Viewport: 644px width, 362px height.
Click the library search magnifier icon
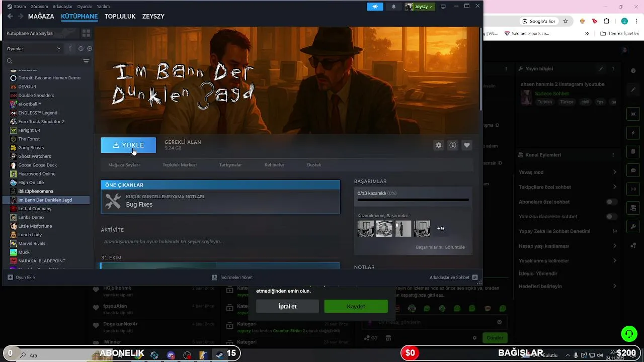[x=10, y=61]
